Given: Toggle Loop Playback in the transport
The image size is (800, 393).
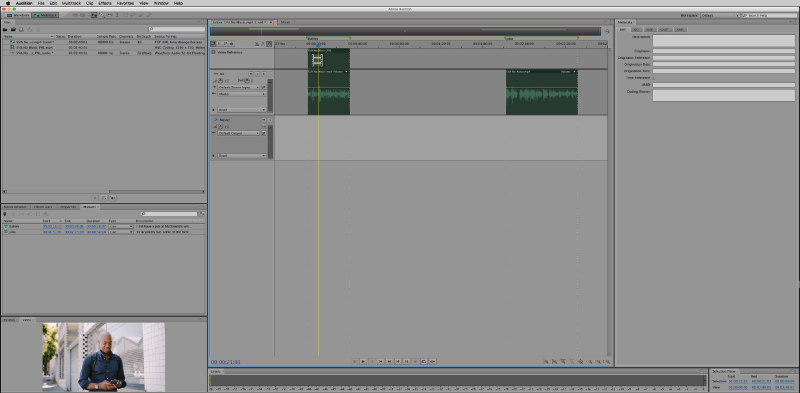Looking at the screenshot, I should 424,361.
